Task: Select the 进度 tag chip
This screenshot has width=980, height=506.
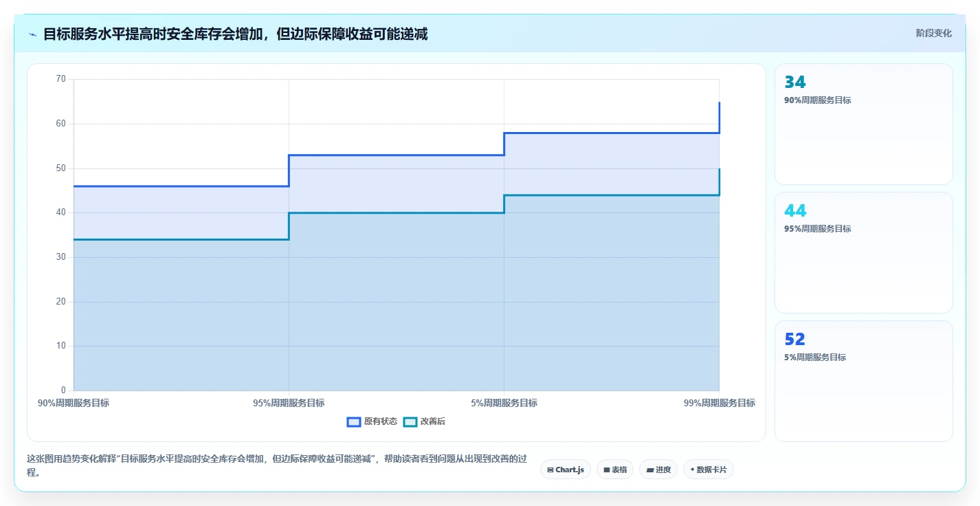Action: (x=658, y=470)
